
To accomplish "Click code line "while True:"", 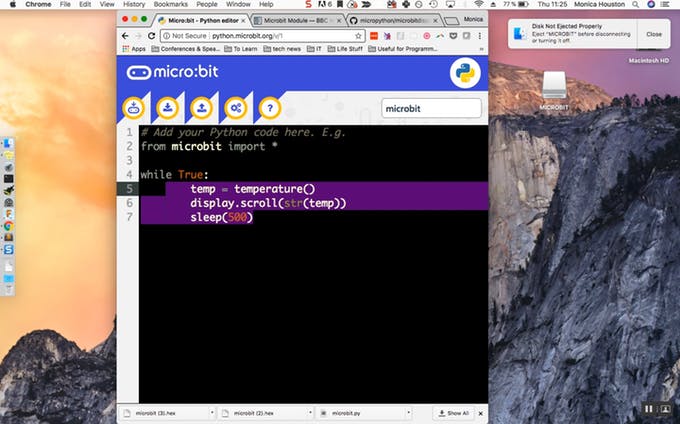I will click(174, 175).
